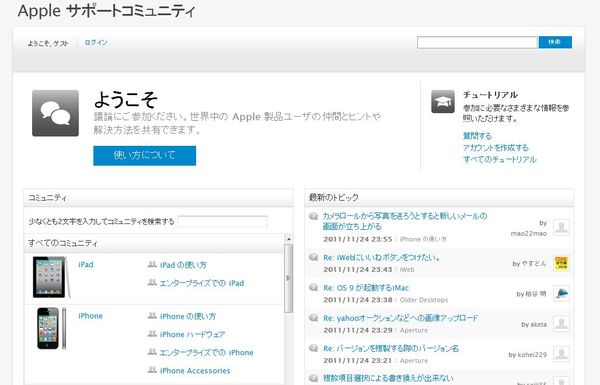Screen dimensions: 600x385
Task: Open the Re: iWebにいいねボタン topic
Action: (x=382, y=258)
